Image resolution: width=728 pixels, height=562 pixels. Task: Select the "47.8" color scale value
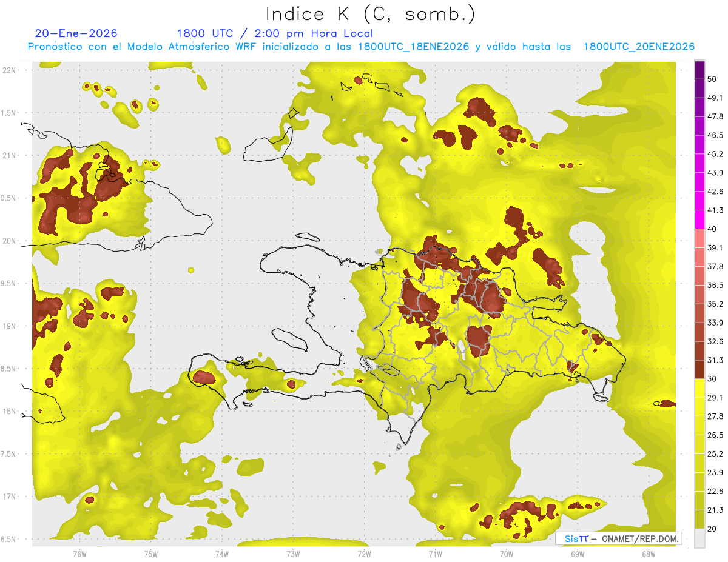point(715,116)
